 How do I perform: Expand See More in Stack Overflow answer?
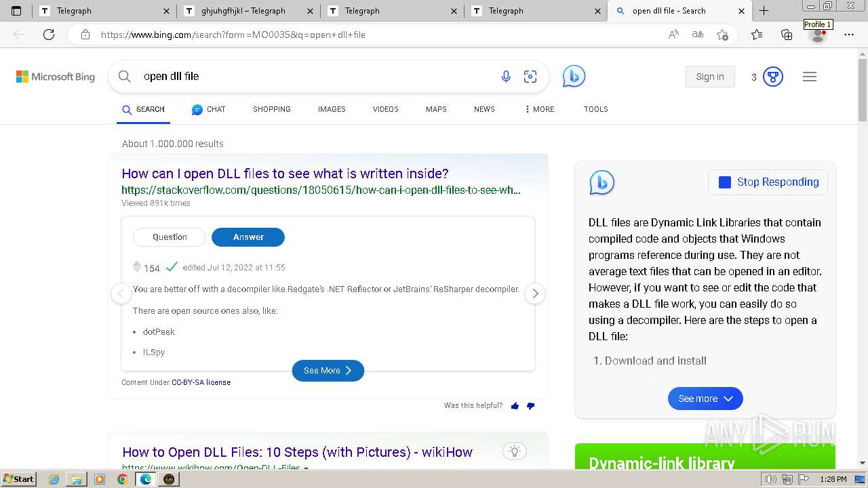(x=328, y=371)
